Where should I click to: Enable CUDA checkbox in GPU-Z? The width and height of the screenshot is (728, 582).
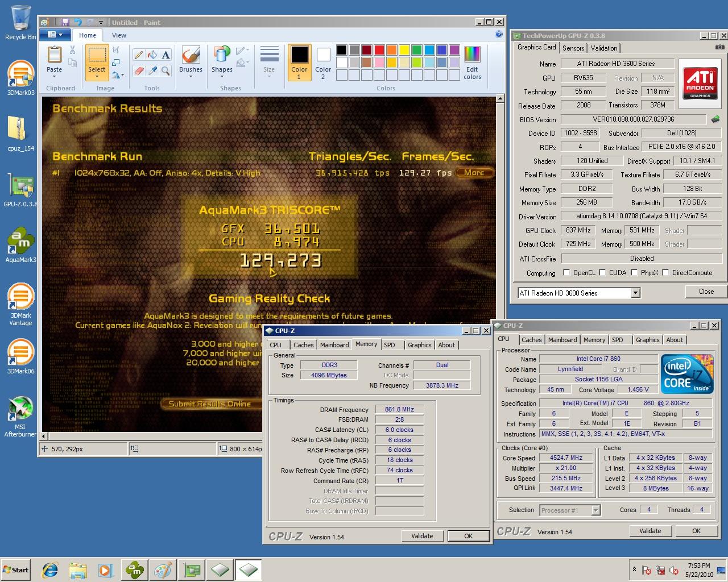tap(602, 273)
